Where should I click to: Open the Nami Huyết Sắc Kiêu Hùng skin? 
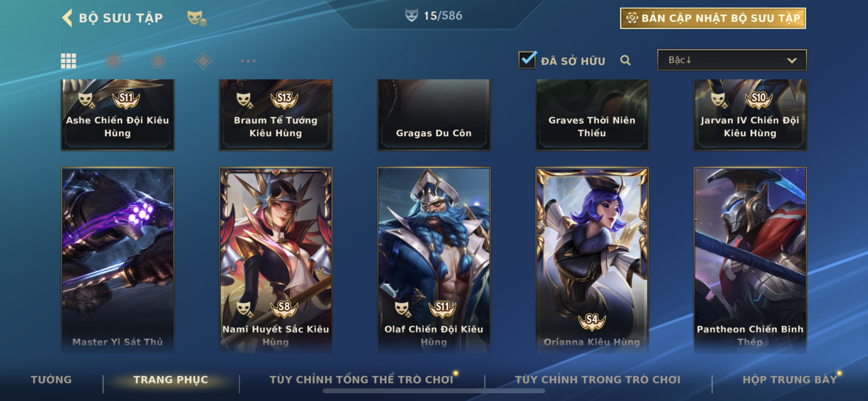tap(276, 260)
